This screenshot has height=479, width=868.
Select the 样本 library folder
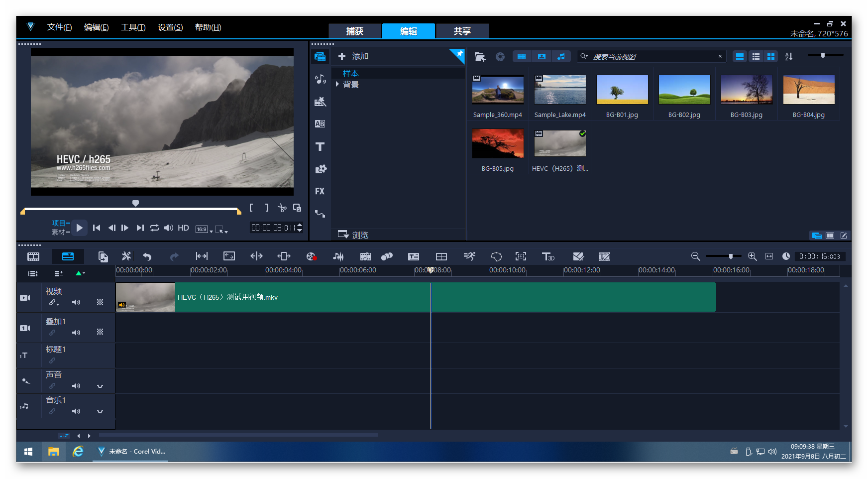tap(350, 73)
